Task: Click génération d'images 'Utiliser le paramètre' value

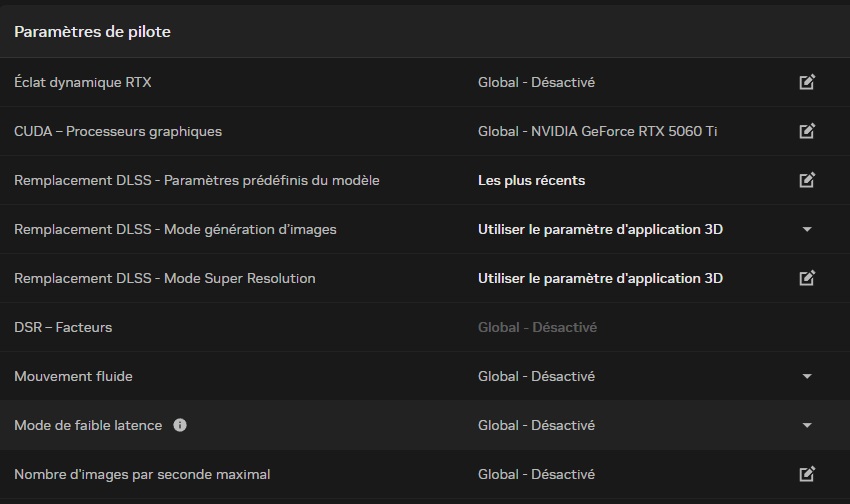Action: point(600,230)
